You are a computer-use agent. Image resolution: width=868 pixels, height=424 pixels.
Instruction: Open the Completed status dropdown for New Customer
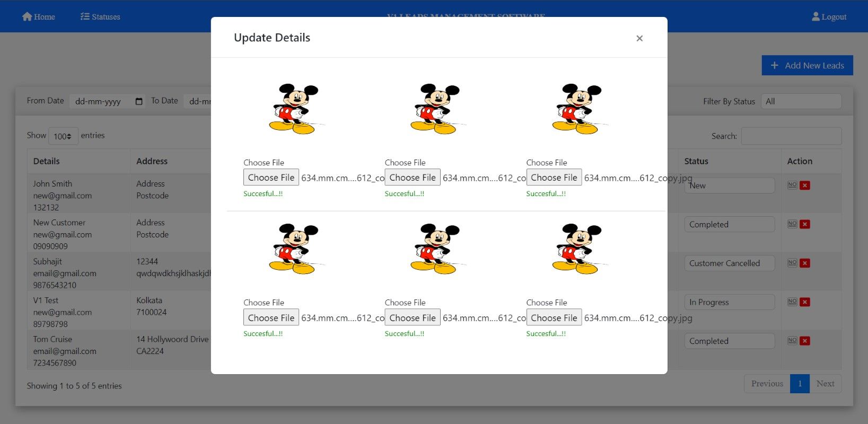(x=729, y=224)
